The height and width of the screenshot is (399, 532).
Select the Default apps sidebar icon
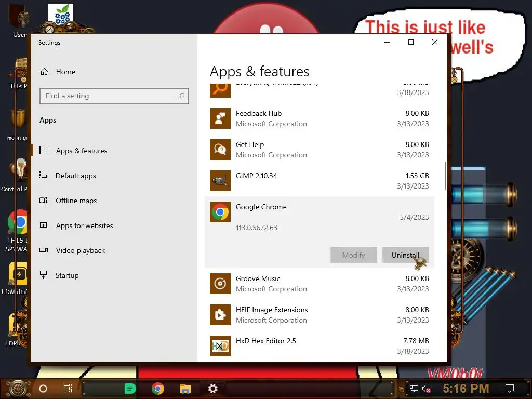click(x=44, y=175)
